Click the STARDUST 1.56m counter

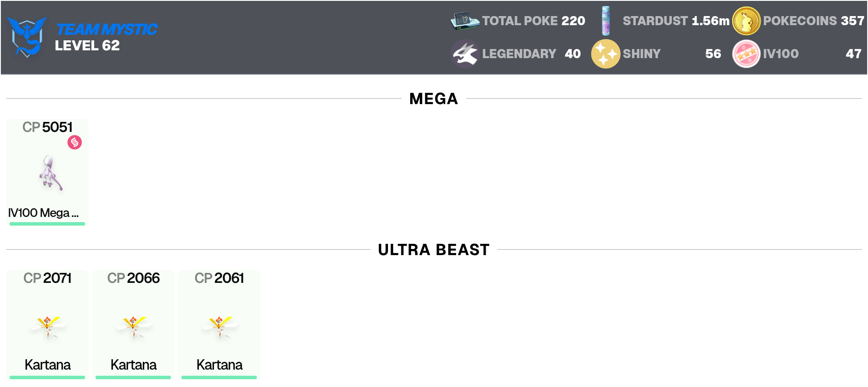(x=676, y=21)
